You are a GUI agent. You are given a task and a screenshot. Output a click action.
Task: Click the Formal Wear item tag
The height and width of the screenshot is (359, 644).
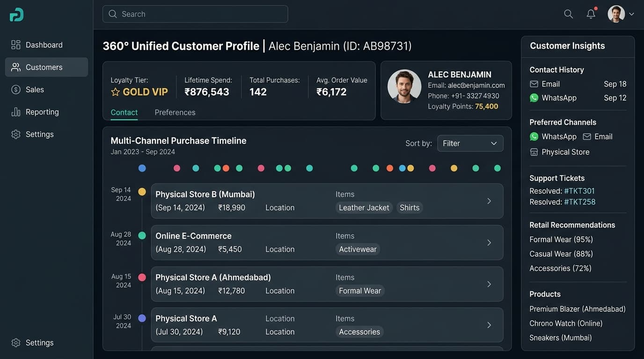[x=360, y=291]
